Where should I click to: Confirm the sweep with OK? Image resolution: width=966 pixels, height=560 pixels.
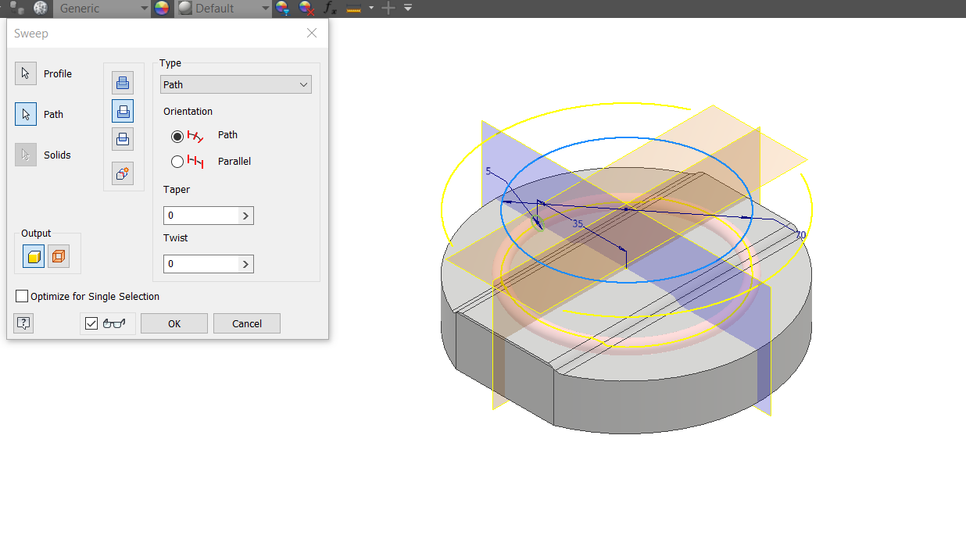point(174,323)
